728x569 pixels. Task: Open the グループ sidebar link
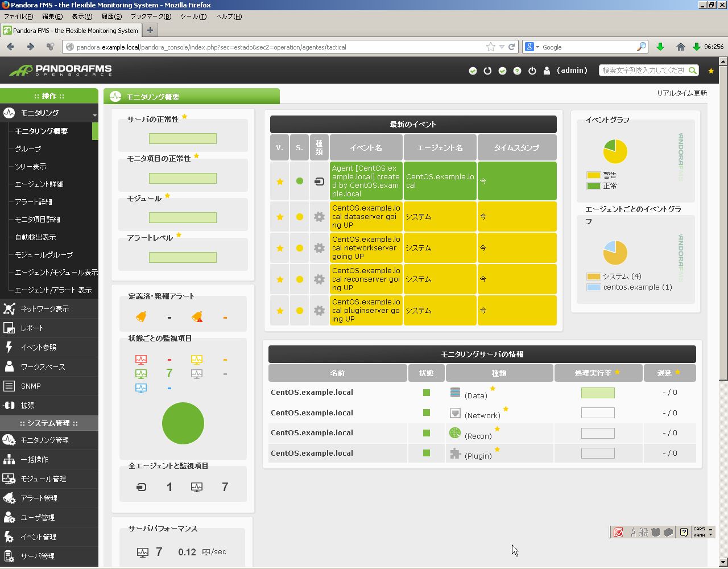tap(28, 149)
